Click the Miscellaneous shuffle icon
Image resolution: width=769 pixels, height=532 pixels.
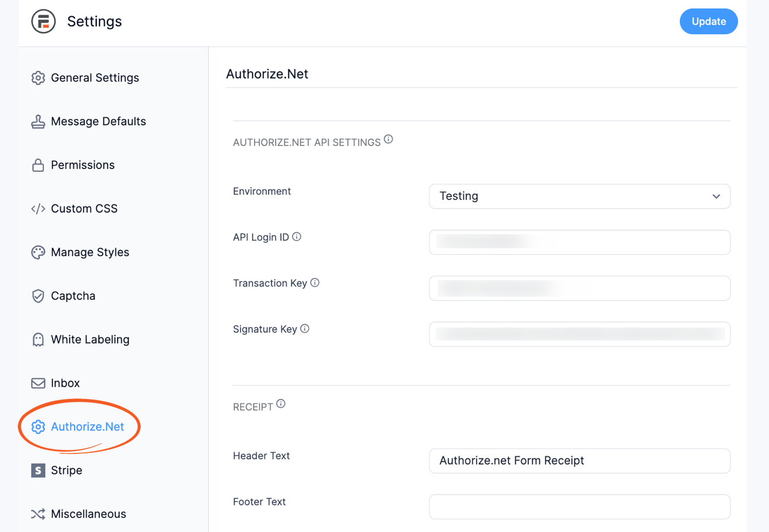coord(38,514)
